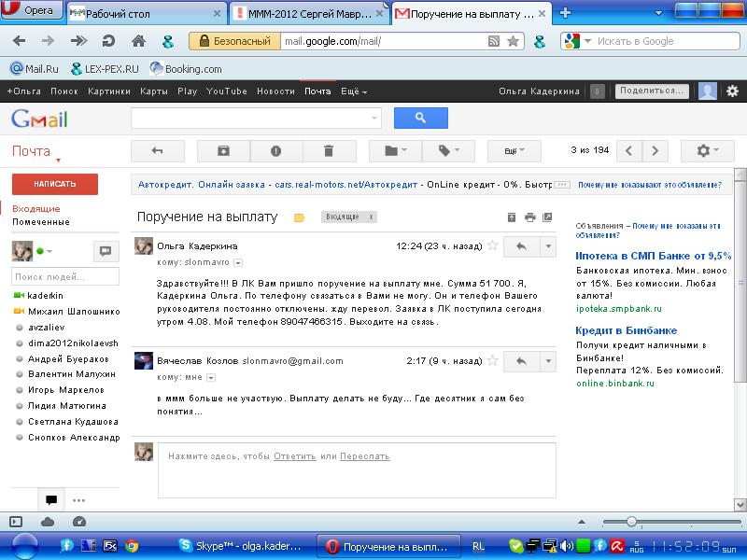Open the Mail.Ru bookmark
Viewport: 747px width, 560px height.
[35, 69]
